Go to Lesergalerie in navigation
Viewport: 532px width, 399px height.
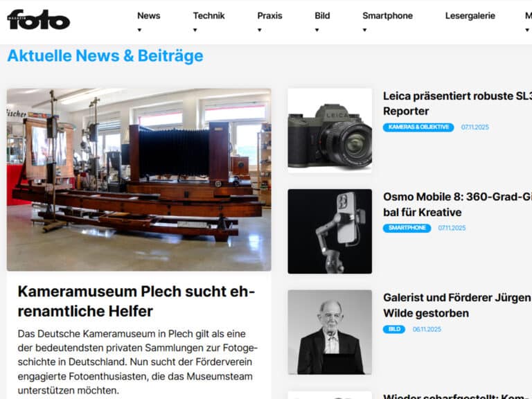470,16
